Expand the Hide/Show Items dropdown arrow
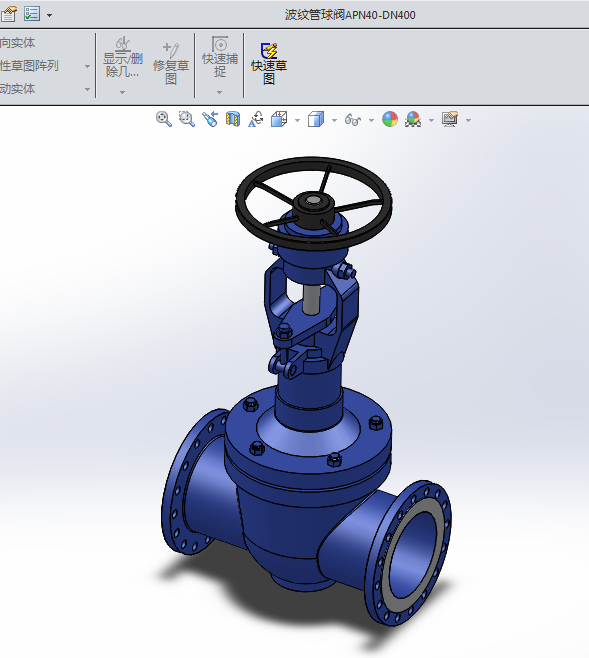The width and height of the screenshot is (589, 658). (x=371, y=120)
